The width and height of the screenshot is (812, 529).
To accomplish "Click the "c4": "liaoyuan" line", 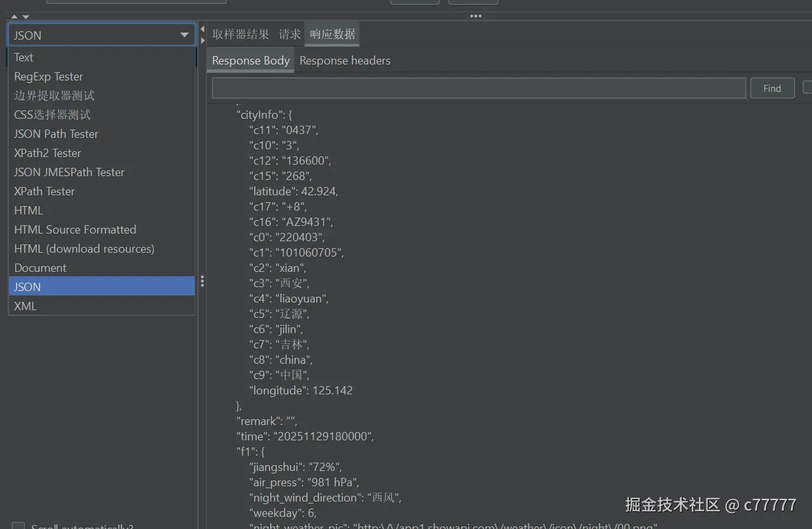I will (x=289, y=299).
